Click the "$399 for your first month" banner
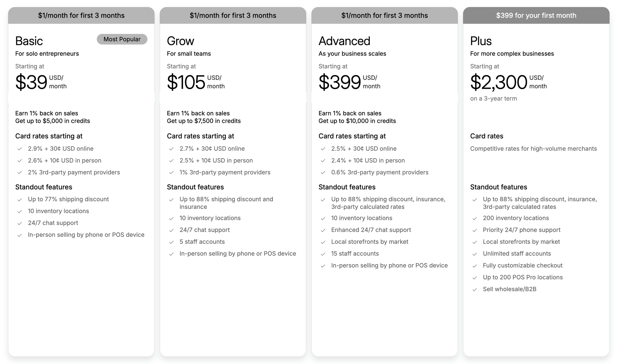 536,15
